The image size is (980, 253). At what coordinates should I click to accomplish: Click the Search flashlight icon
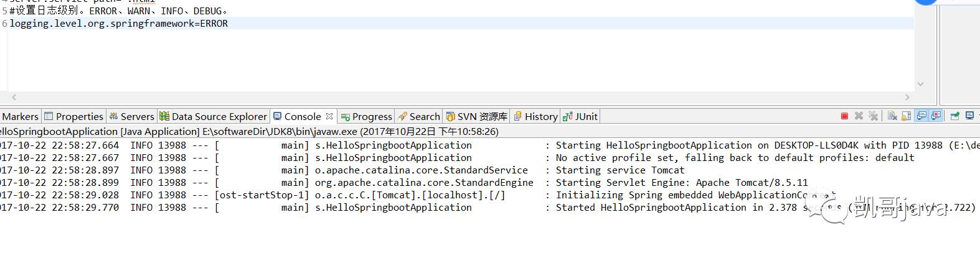click(403, 116)
